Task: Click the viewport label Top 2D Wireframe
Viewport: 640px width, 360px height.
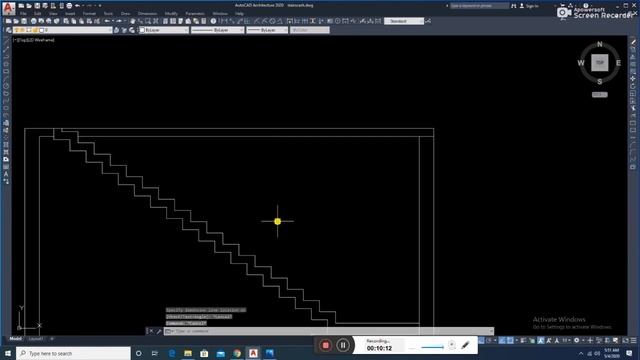Action: [x=34, y=40]
